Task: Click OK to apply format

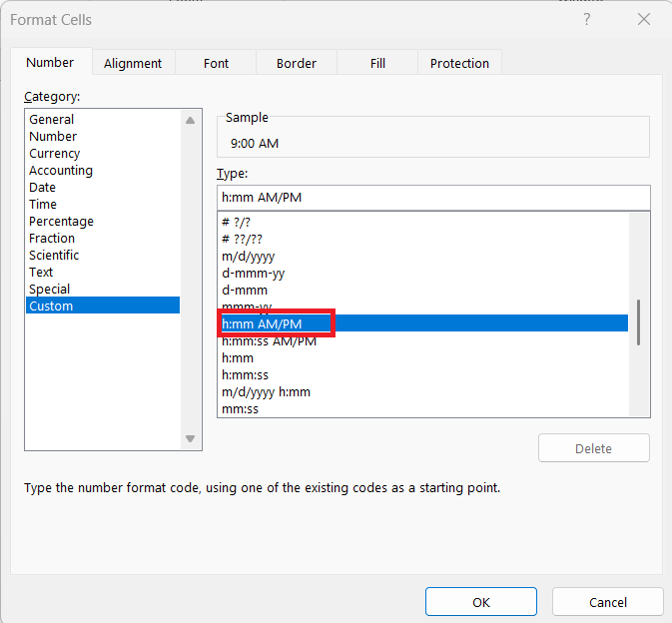Action: click(481, 602)
